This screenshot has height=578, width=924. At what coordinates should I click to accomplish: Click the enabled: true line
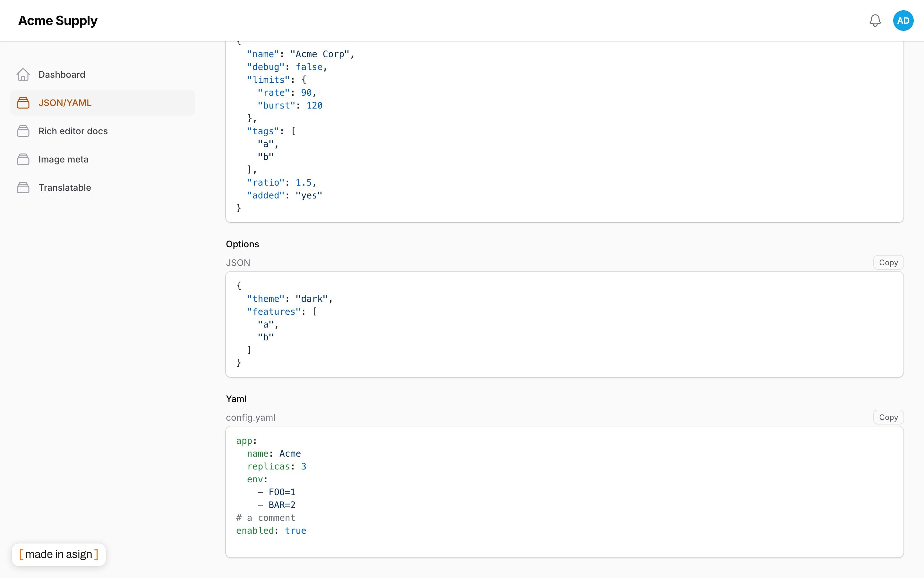click(x=271, y=531)
